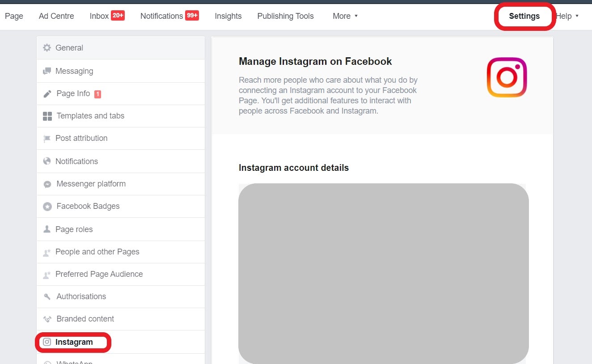Click the grey Instagram account details panel
The width and height of the screenshot is (592, 364).
pos(384,273)
